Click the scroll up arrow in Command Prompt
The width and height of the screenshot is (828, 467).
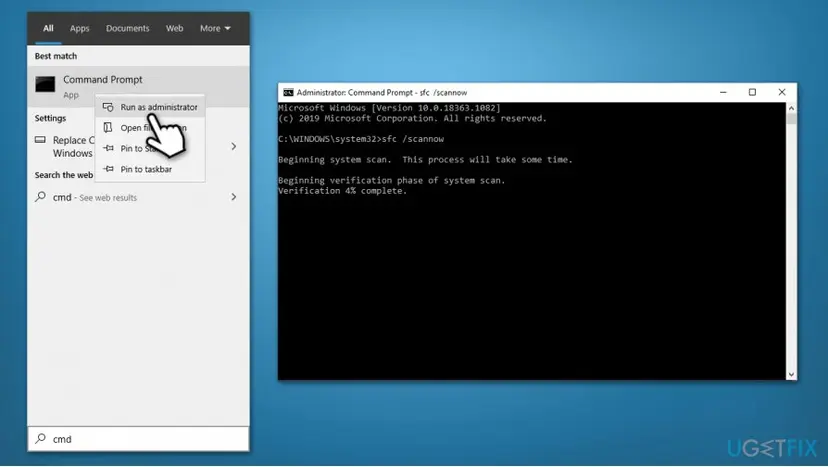coord(791,108)
